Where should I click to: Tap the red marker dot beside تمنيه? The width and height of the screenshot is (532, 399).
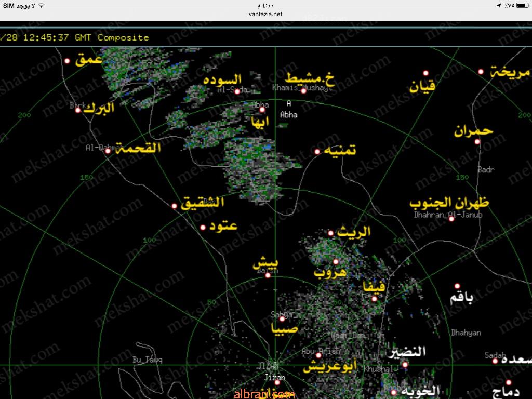(317, 152)
